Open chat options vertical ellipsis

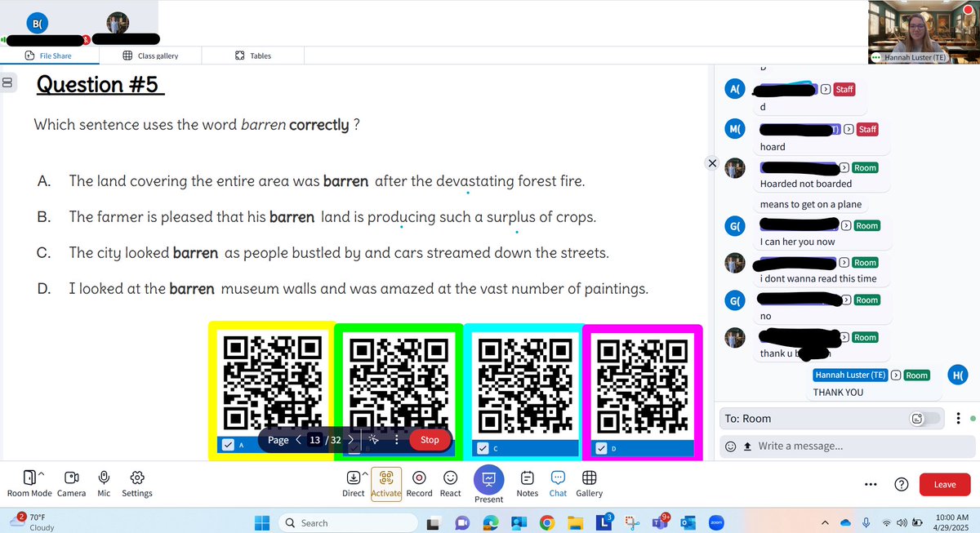point(958,419)
